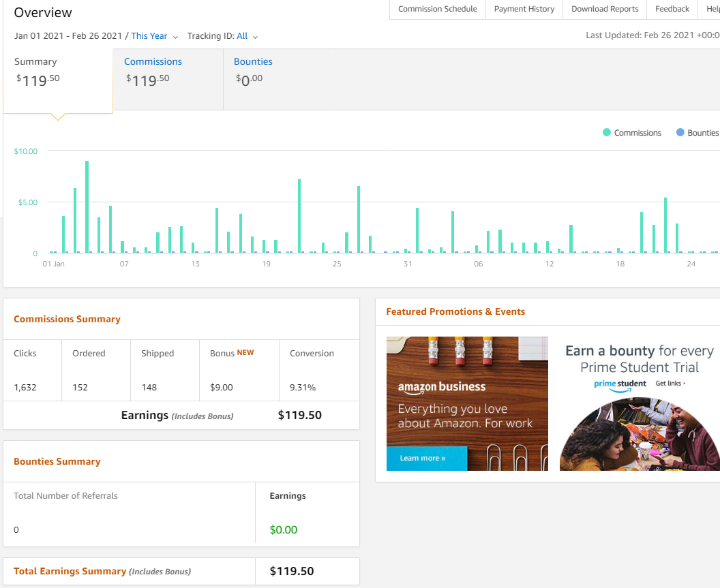This screenshot has height=588, width=720.
Task: Switch to the Commissions tab
Action: [168, 79]
